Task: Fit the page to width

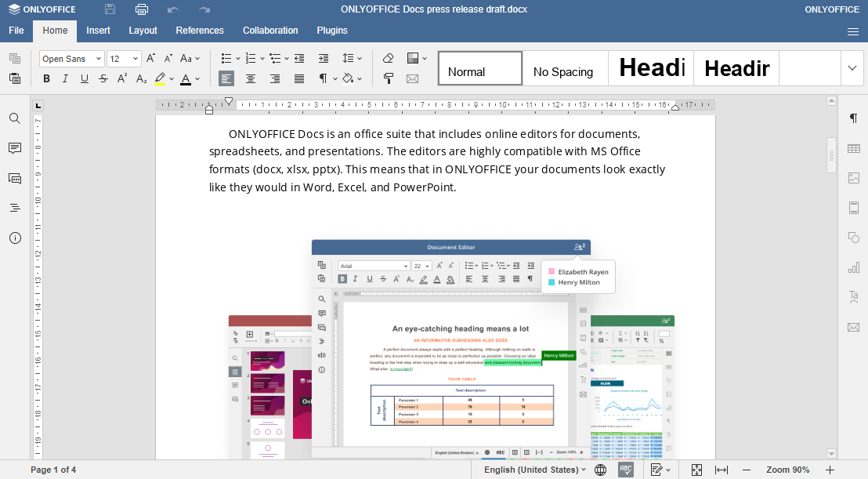Action: [x=721, y=470]
